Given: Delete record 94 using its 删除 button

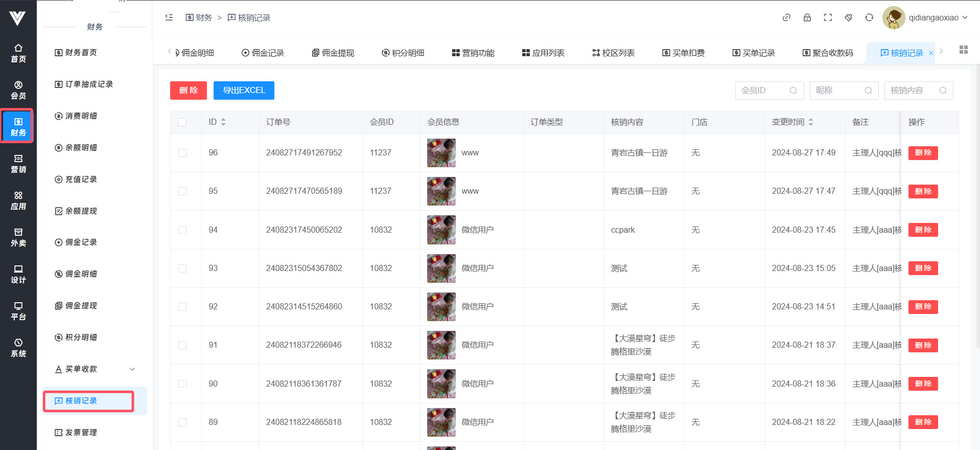Looking at the screenshot, I should (923, 230).
